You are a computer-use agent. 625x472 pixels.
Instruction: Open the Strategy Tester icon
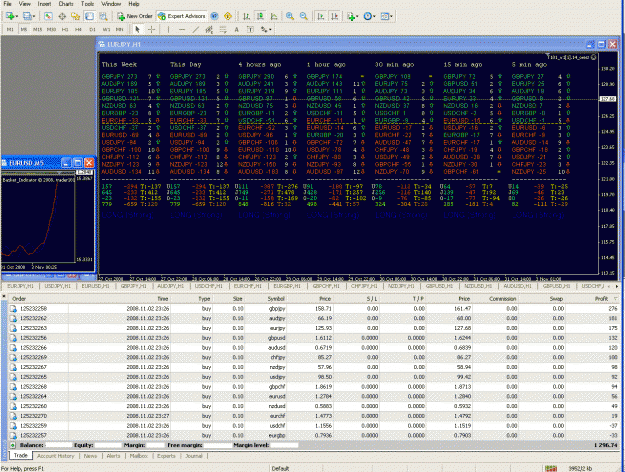coord(103,16)
